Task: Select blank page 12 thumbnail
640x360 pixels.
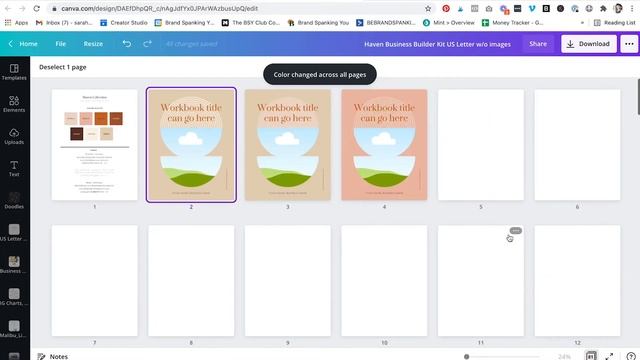Action: click(577, 281)
